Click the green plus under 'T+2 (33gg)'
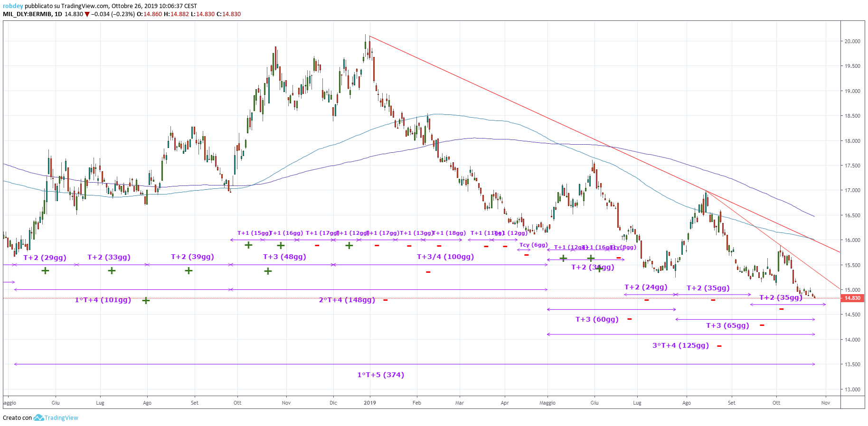The image size is (868, 426). coord(112,270)
